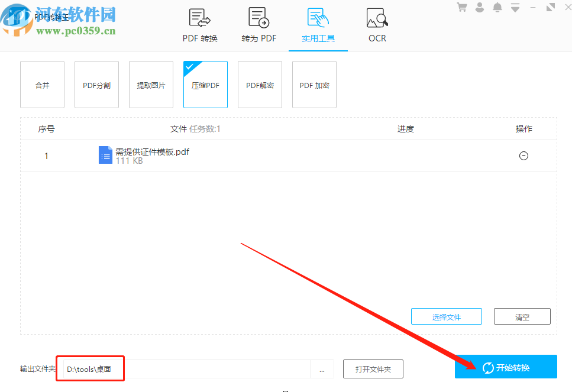The image size is (572, 392).
Task: Open the shopping cart icon
Action: (x=461, y=7)
